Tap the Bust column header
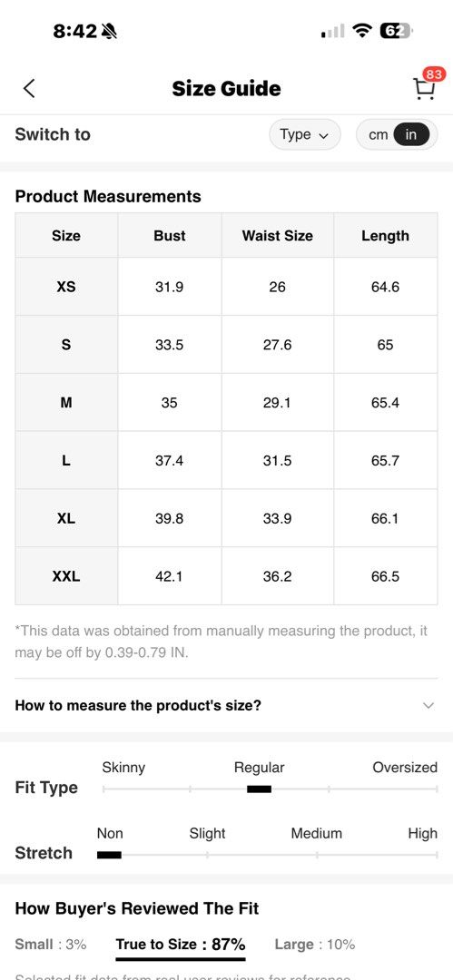The image size is (453, 980). (x=170, y=236)
